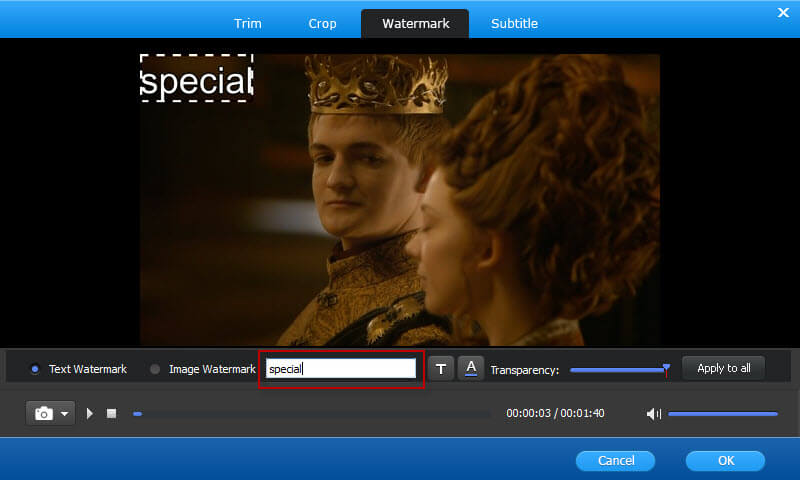Image resolution: width=800 pixels, height=480 pixels.
Task: Expand the snapshot dropdown arrow
Action: [65, 414]
